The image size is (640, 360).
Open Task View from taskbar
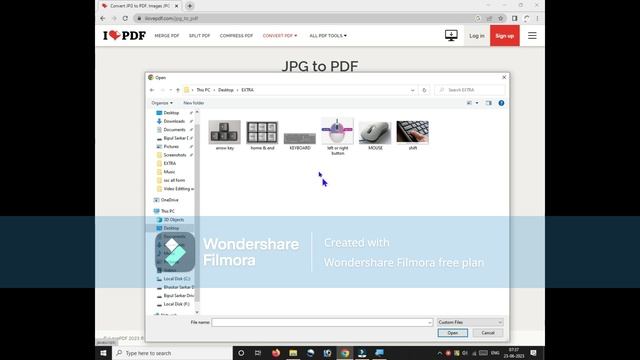pos(258,353)
